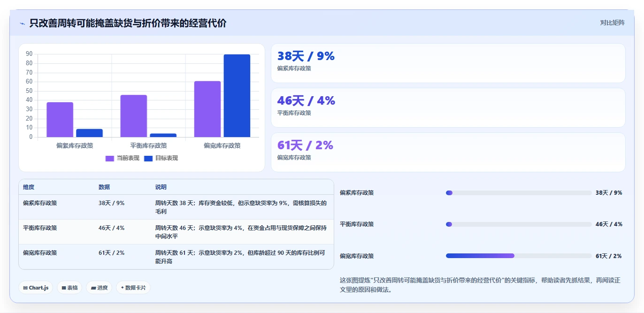The width and height of the screenshot is (644, 313).
Task: Click the Chart.js tag chip
Action: click(36, 288)
